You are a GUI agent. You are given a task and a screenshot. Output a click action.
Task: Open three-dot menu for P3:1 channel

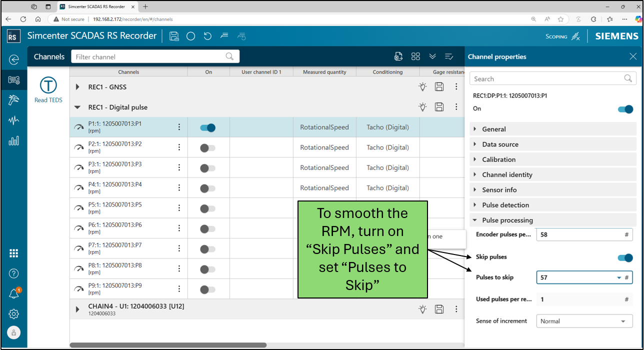point(179,168)
